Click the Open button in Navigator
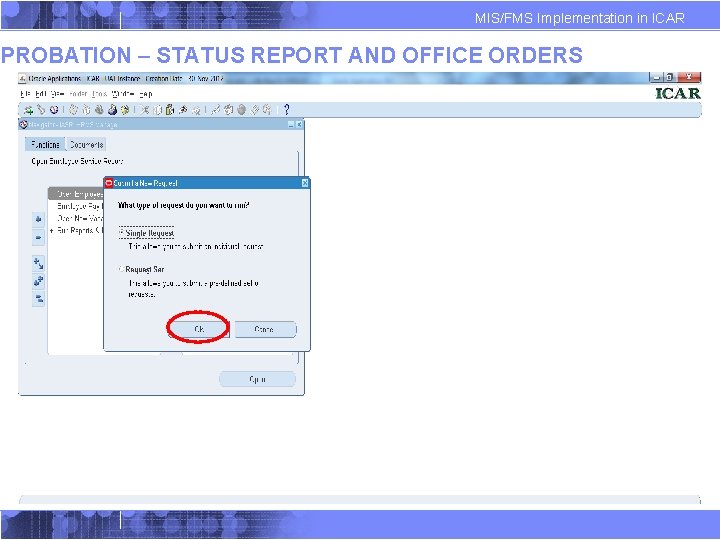 (257, 379)
